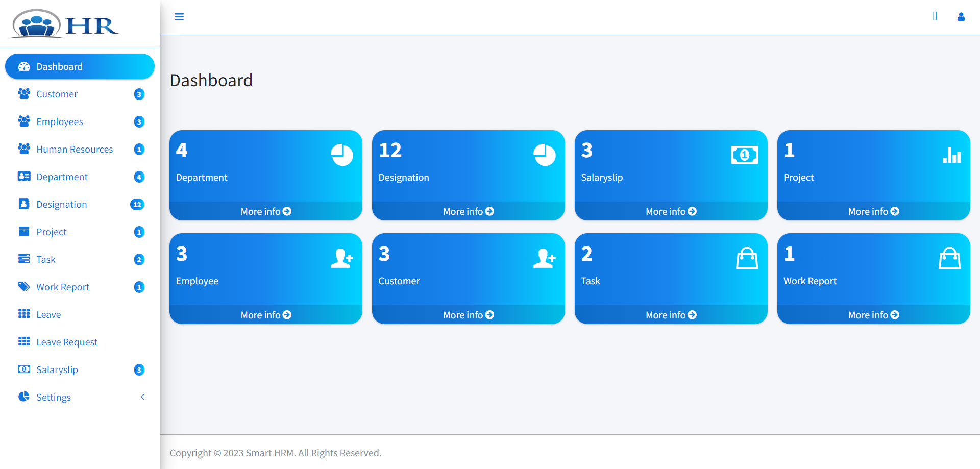Open the user profile icon

(x=961, y=17)
